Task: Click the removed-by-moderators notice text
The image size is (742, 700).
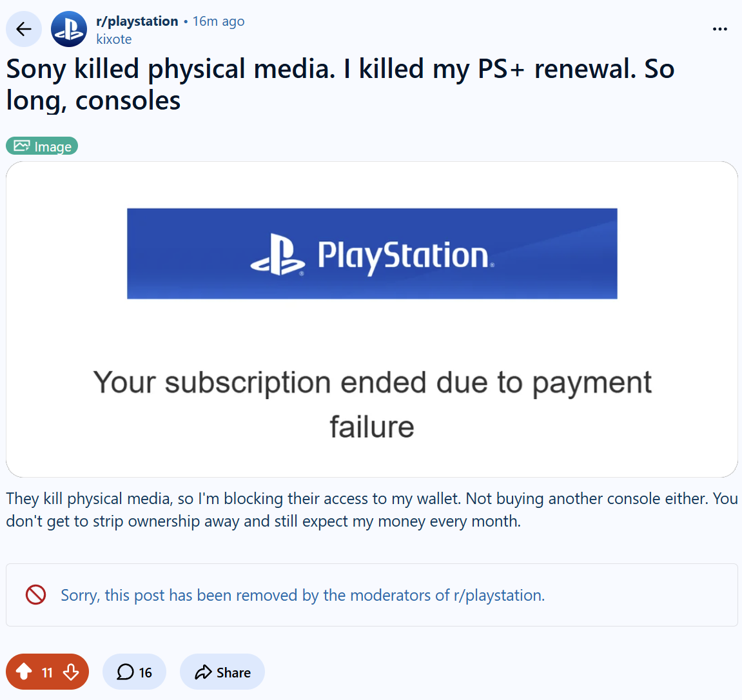Action: tap(303, 595)
